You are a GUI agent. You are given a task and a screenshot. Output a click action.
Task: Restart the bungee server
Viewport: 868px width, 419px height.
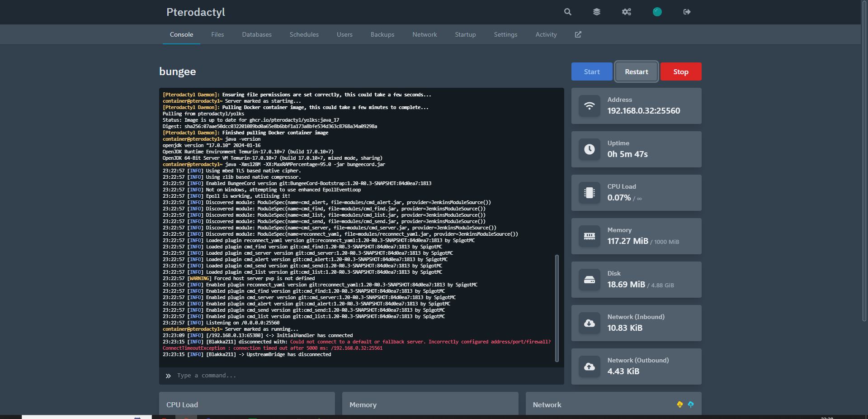pyautogui.click(x=636, y=71)
